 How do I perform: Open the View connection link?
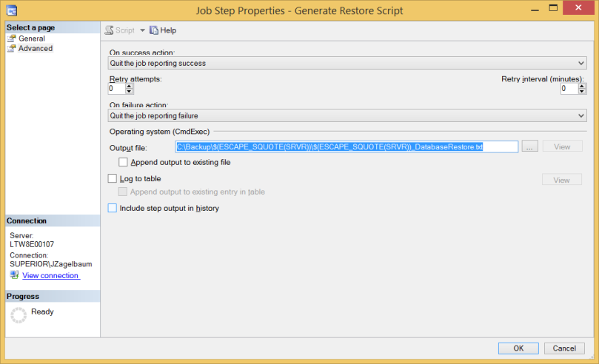pyautogui.click(x=50, y=275)
